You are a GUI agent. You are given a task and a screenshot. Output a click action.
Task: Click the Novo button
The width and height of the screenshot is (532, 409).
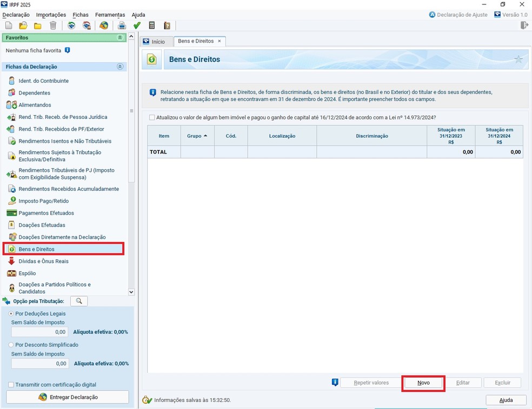coord(423,383)
